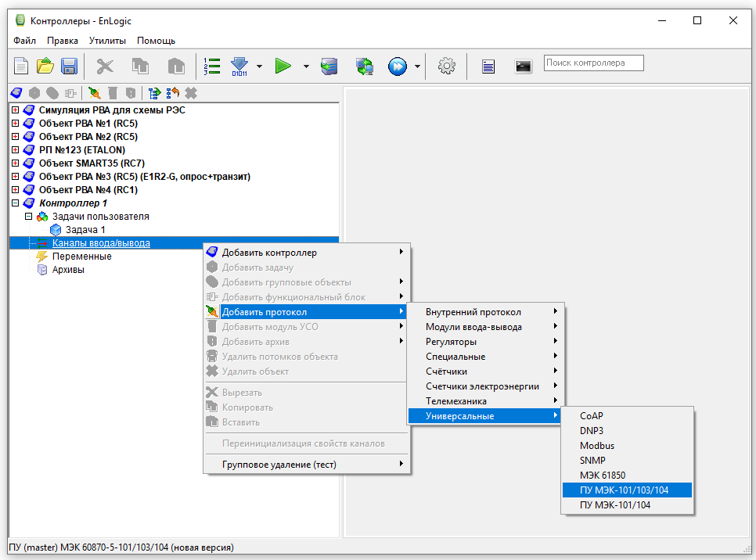
Task: Open dropdown arrow next to the green run button
Action: [x=306, y=66]
